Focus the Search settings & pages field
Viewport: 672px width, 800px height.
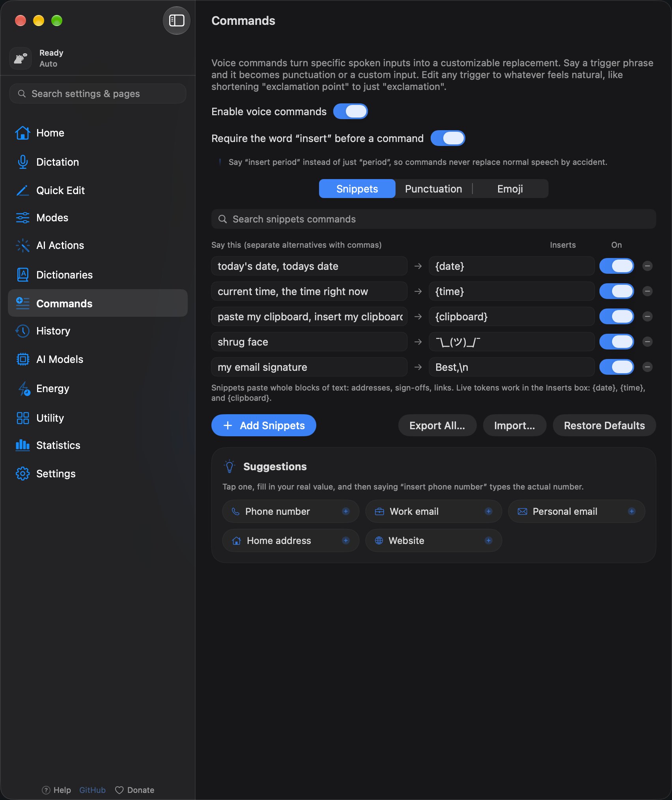(97, 93)
